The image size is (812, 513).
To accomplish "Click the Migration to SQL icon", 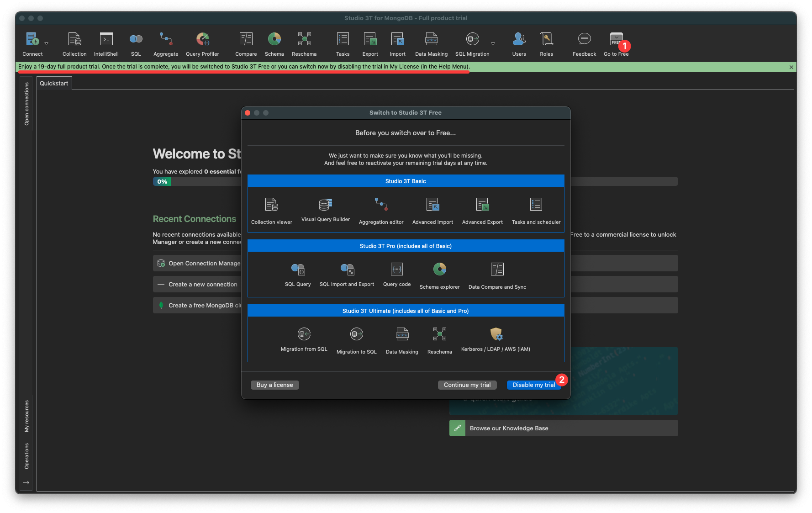I will pyautogui.click(x=357, y=334).
